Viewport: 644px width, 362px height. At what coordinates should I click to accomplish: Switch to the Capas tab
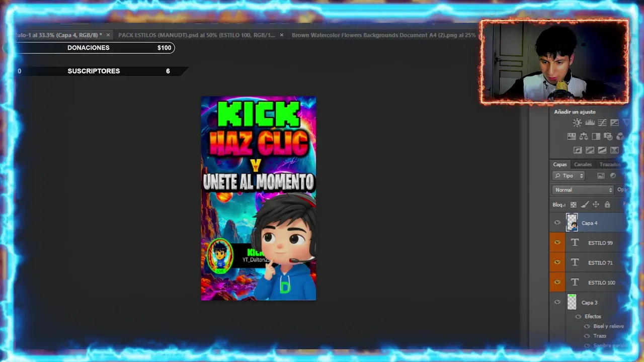click(x=560, y=164)
